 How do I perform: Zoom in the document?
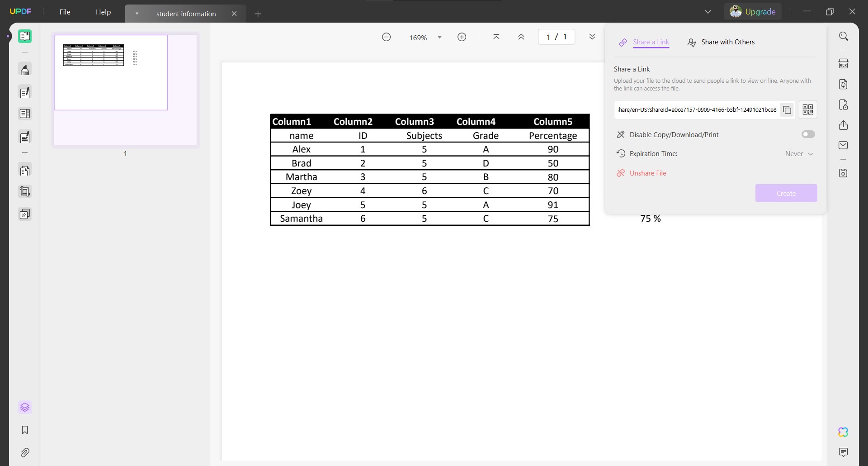pos(462,37)
